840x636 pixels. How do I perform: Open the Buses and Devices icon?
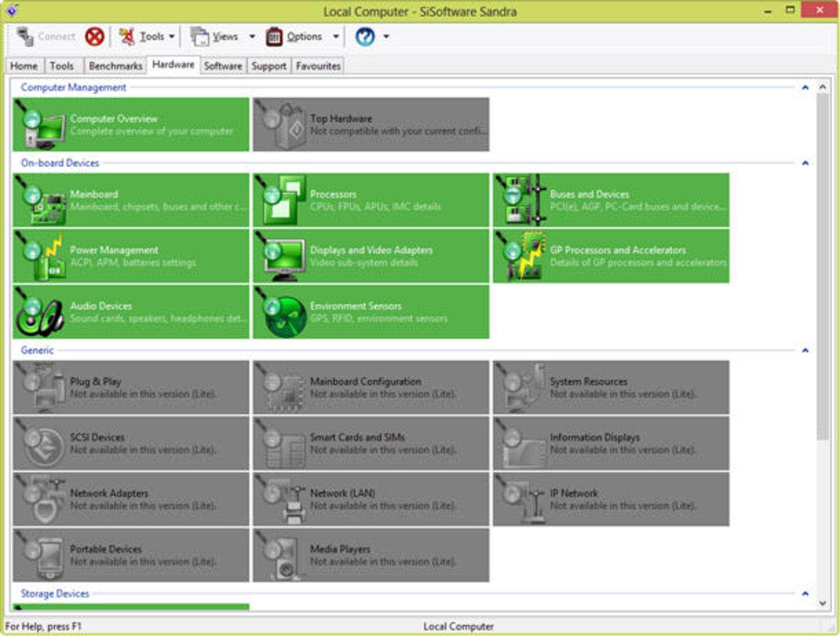[521, 200]
